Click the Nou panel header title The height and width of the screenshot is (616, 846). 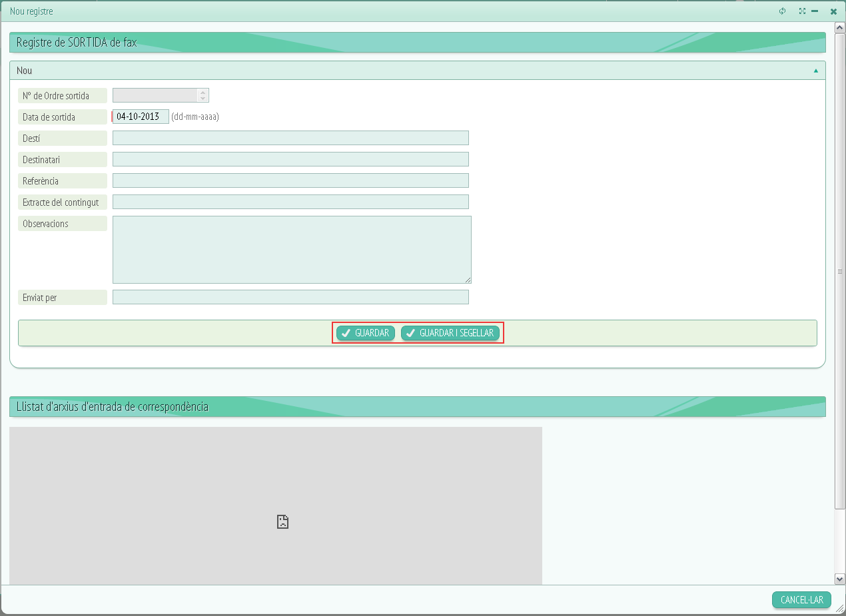25,71
